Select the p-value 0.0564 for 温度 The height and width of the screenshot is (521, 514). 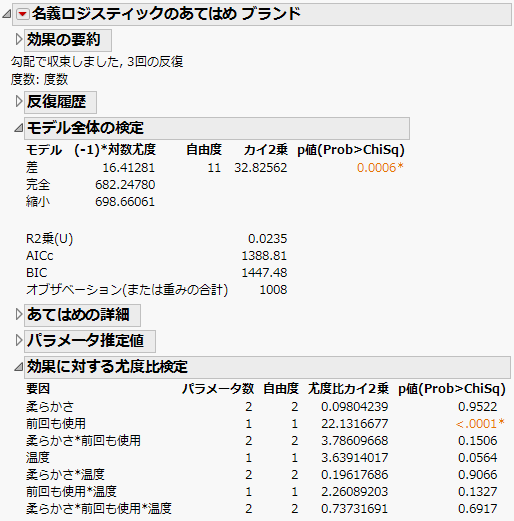(x=478, y=458)
